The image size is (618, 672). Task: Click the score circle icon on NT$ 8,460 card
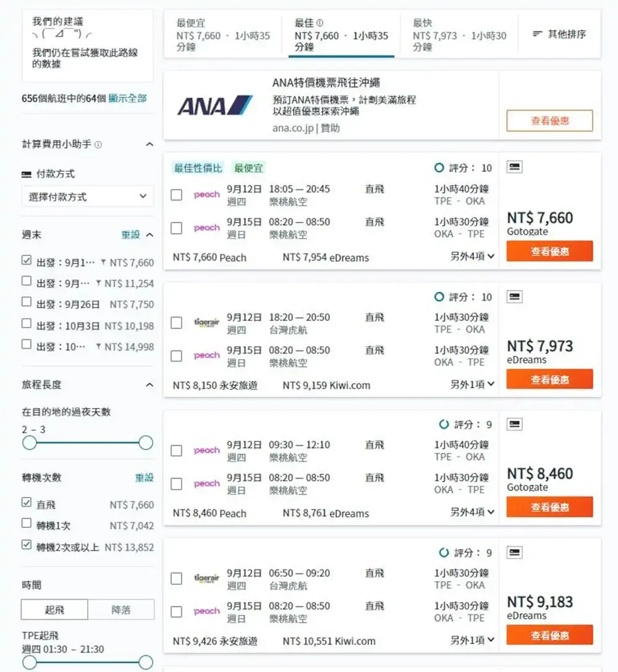click(444, 424)
